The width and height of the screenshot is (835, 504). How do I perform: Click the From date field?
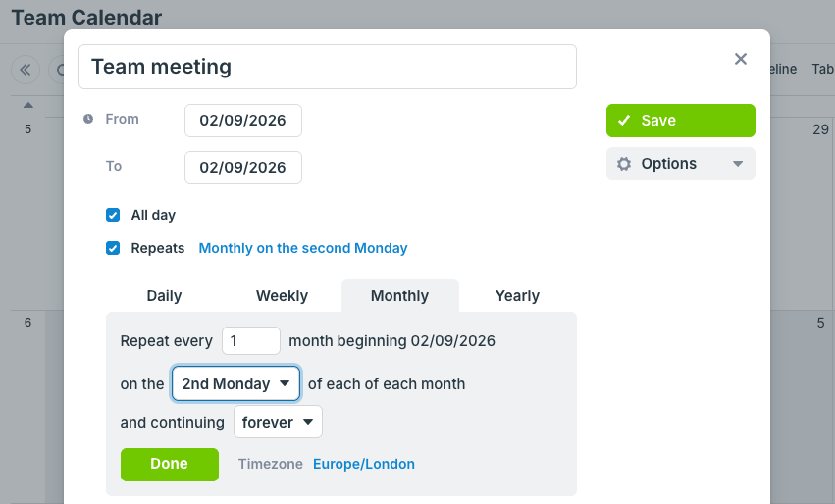(242, 121)
